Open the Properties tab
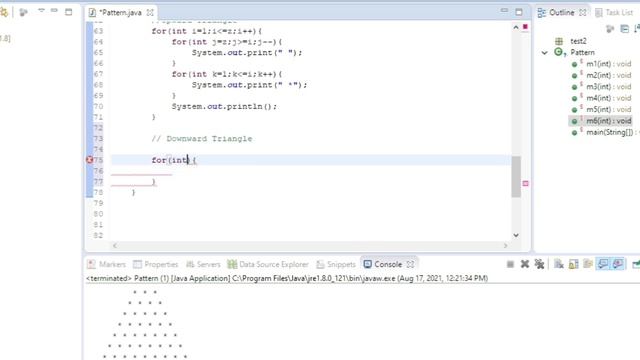Image resolution: width=640 pixels, height=360 pixels. coord(156,264)
